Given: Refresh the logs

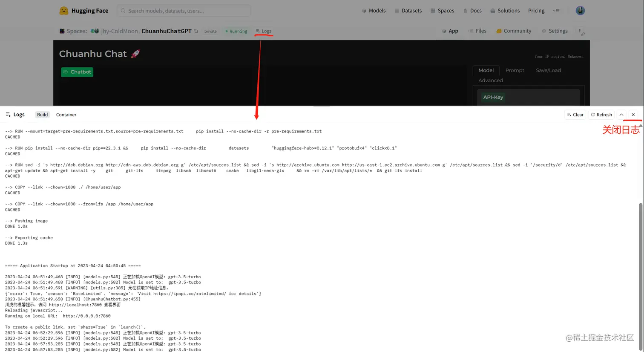Looking at the screenshot, I should click(601, 115).
